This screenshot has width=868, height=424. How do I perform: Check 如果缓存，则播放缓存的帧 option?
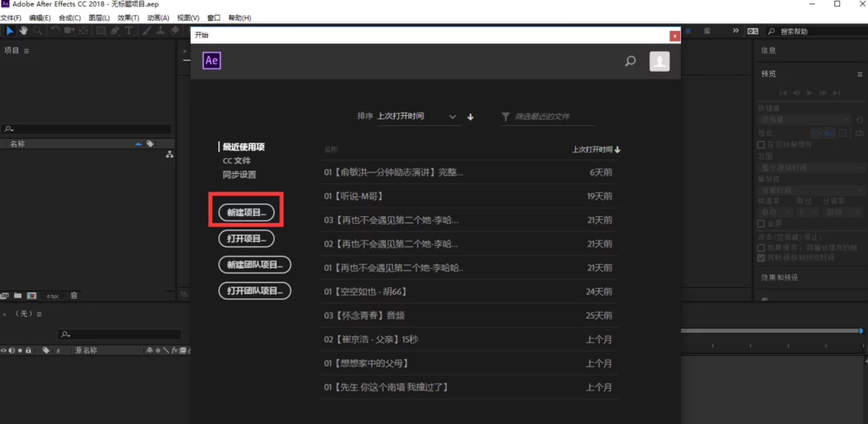[x=761, y=248]
